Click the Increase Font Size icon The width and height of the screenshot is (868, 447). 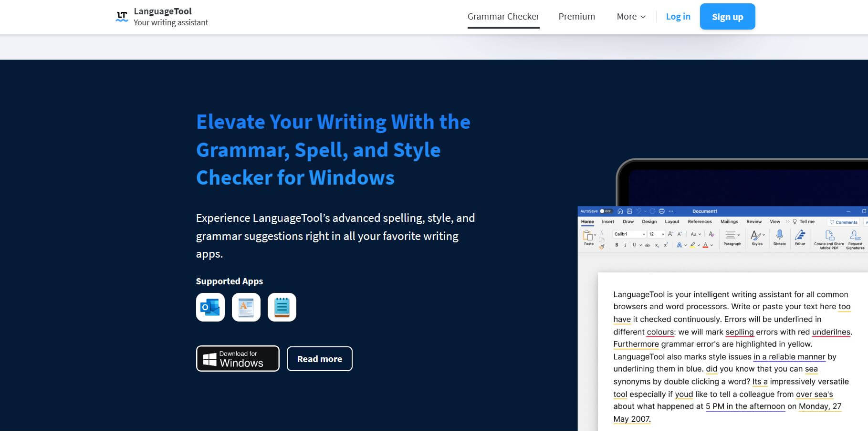point(670,234)
